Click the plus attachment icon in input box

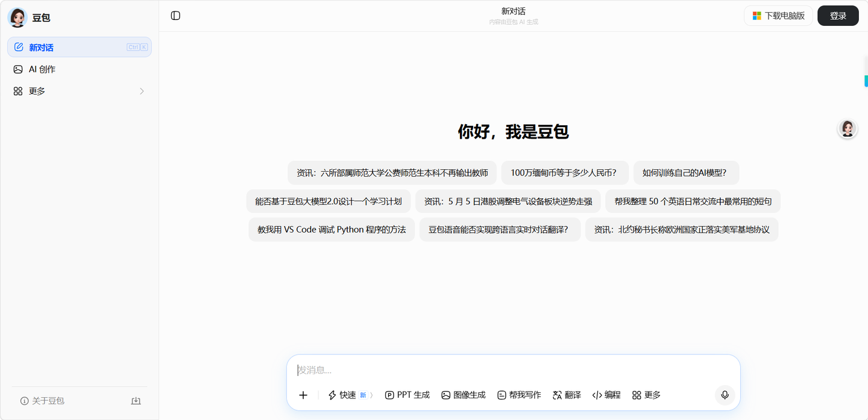[303, 395]
